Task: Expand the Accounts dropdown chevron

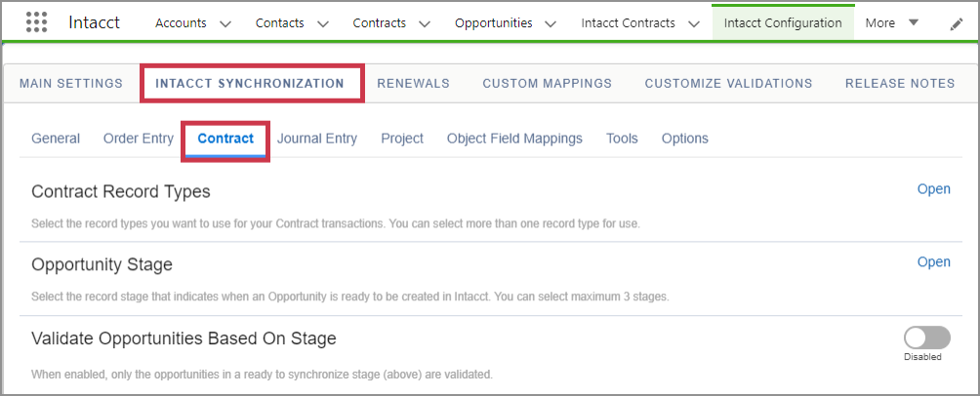Action: point(225,23)
